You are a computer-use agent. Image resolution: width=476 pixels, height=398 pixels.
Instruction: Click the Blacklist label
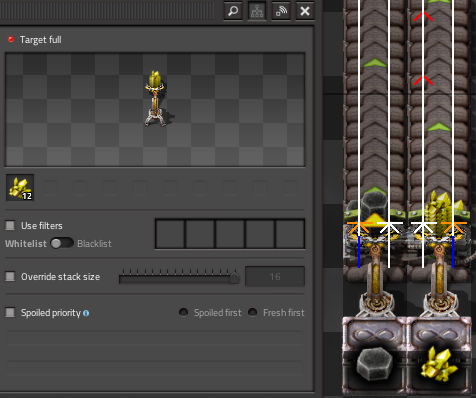point(94,244)
